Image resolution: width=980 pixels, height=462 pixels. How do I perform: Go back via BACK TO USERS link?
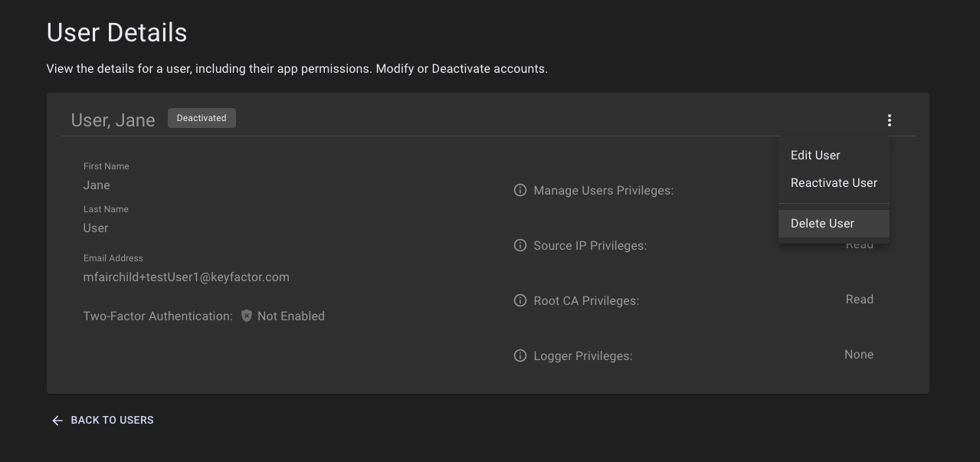(x=112, y=420)
